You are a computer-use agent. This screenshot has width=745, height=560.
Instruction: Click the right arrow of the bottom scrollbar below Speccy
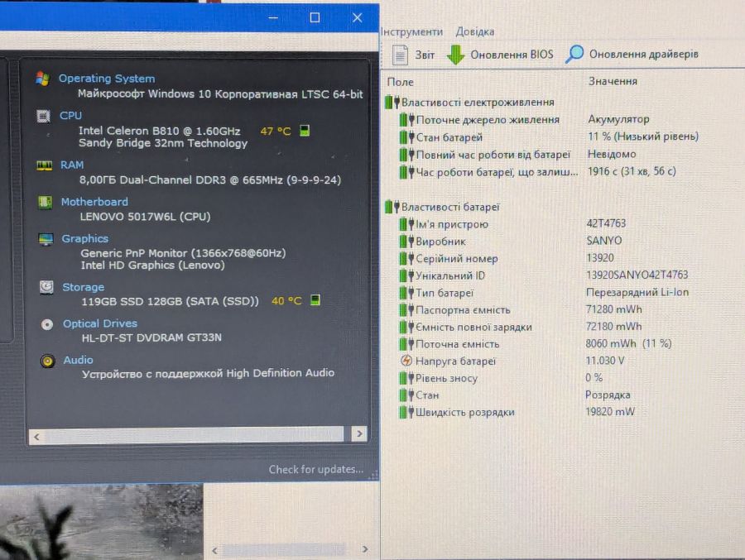tap(365, 549)
